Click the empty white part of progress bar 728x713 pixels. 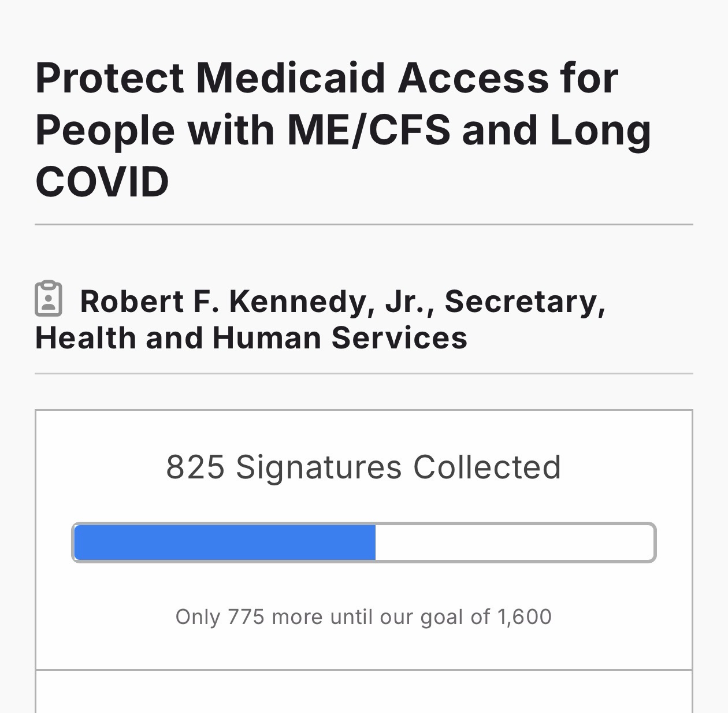(x=514, y=543)
